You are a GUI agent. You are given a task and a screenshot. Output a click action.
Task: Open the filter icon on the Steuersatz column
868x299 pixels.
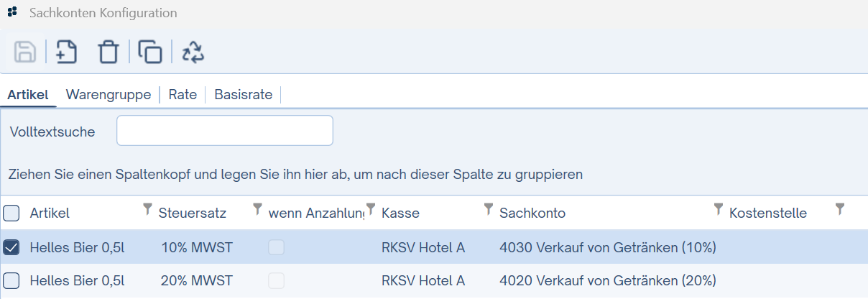[258, 209]
